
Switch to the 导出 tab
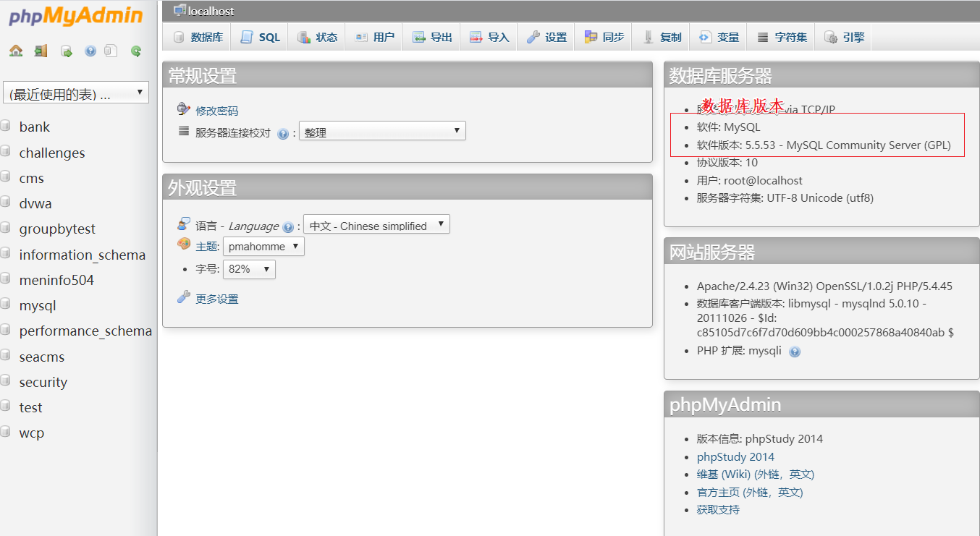(432, 37)
